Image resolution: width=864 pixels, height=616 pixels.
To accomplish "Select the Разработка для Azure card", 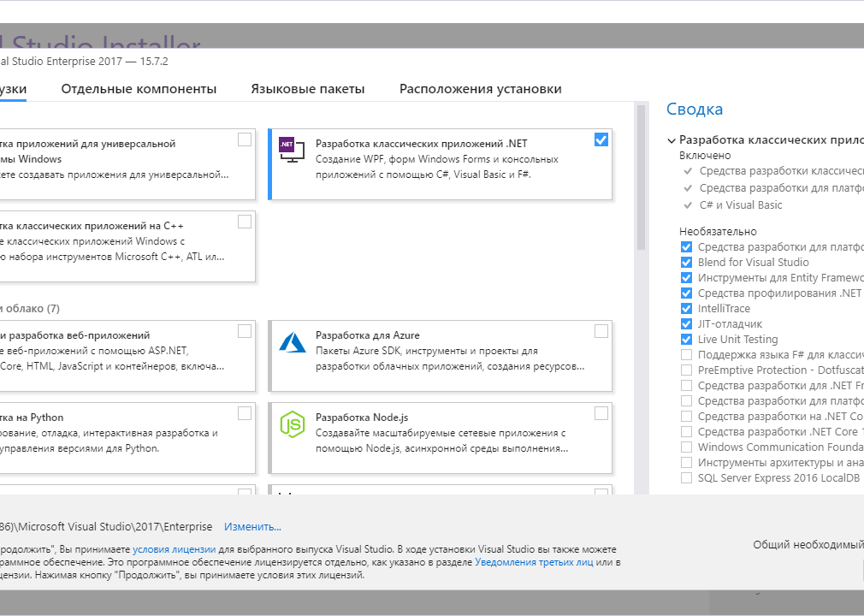I will click(440, 356).
